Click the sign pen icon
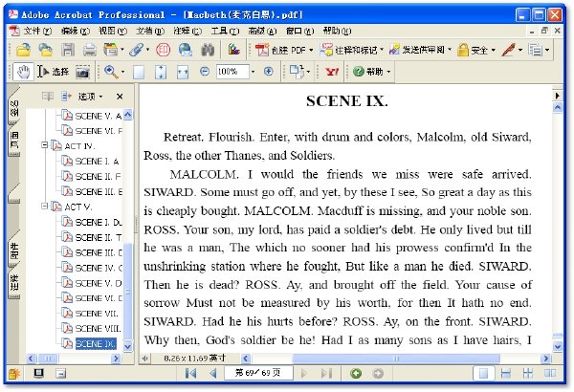 509,50
